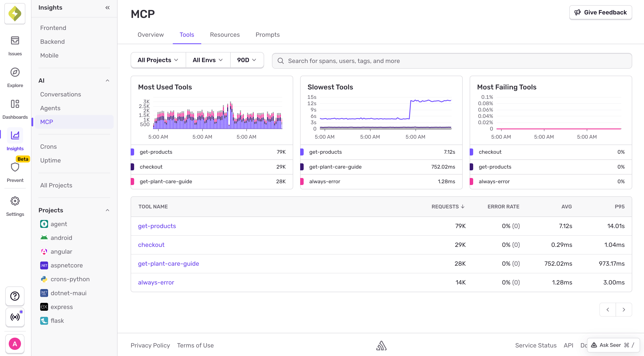Select the flask project icon
The height and width of the screenshot is (356, 644).
(x=44, y=321)
